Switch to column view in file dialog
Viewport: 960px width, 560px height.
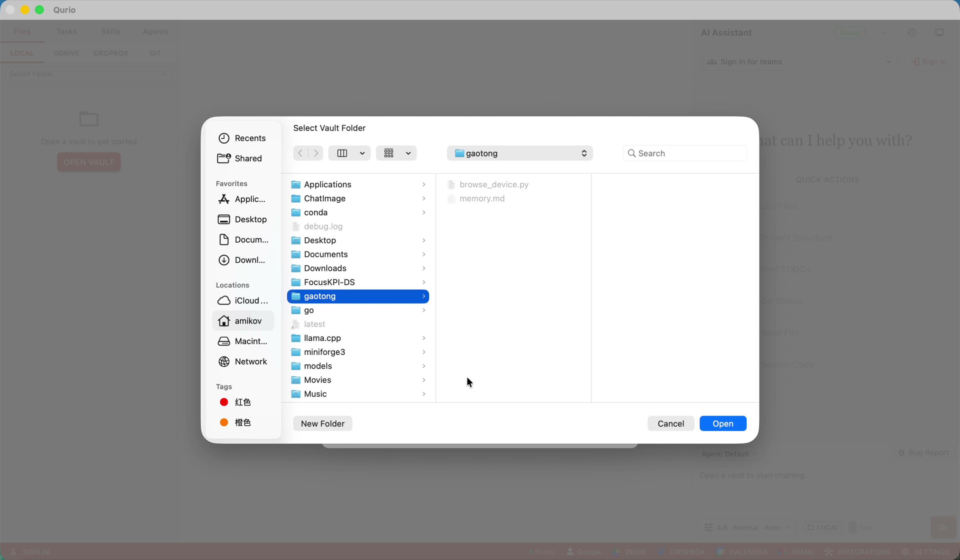click(343, 153)
